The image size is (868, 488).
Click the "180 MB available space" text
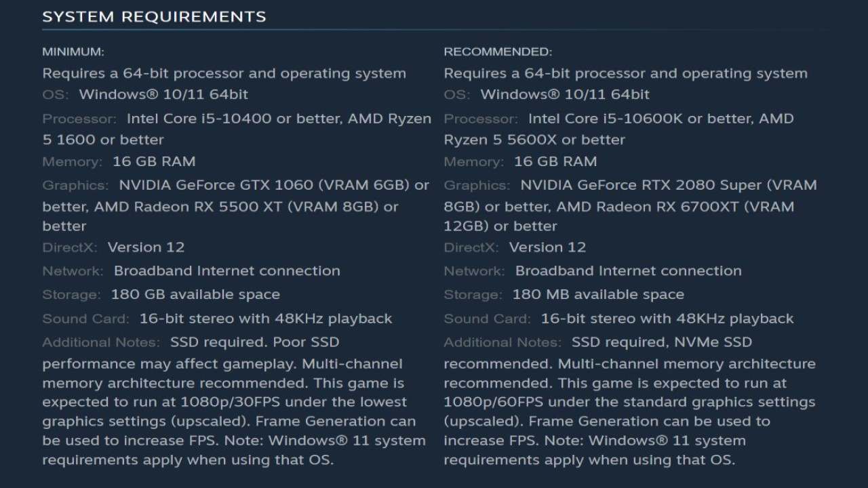pos(598,295)
